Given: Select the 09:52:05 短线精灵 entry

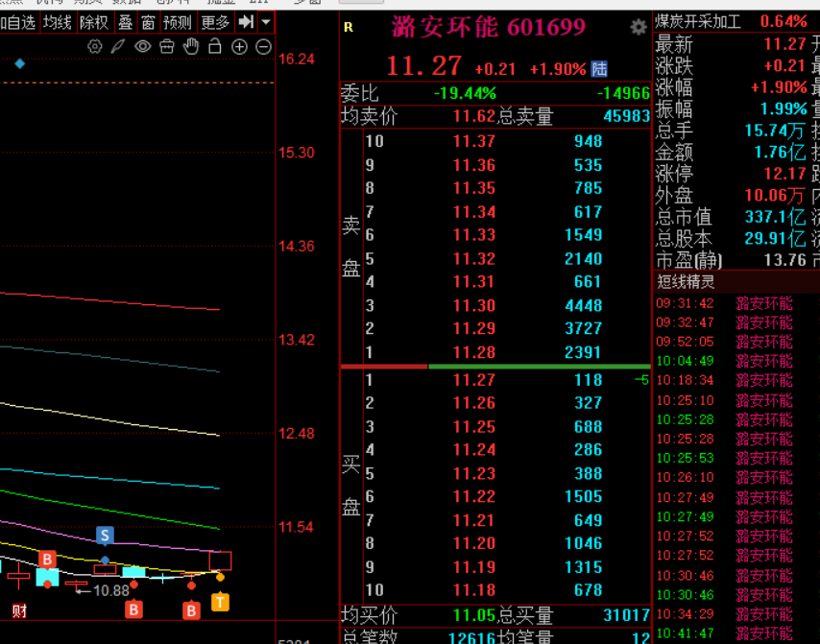Looking at the screenshot, I should pos(736,342).
